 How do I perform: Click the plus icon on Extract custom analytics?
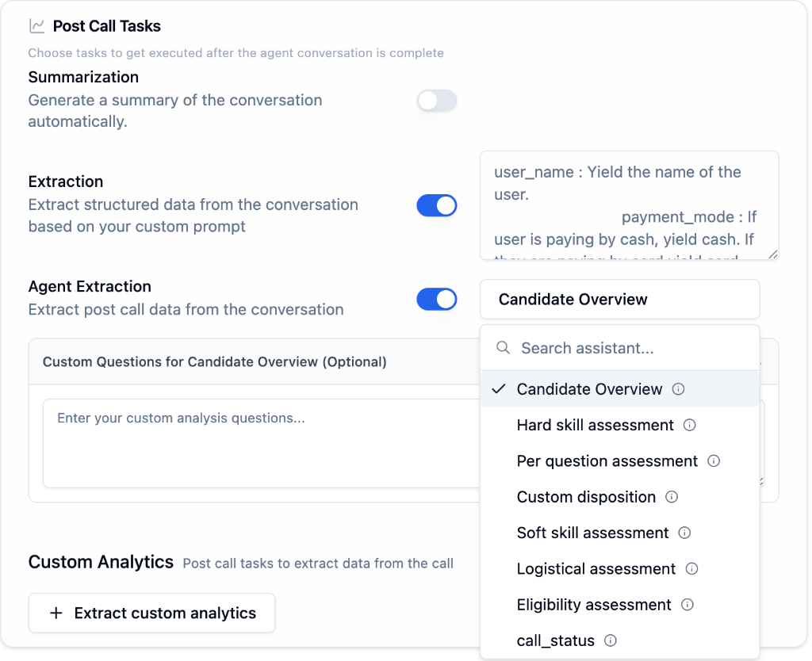pyautogui.click(x=56, y=613)
